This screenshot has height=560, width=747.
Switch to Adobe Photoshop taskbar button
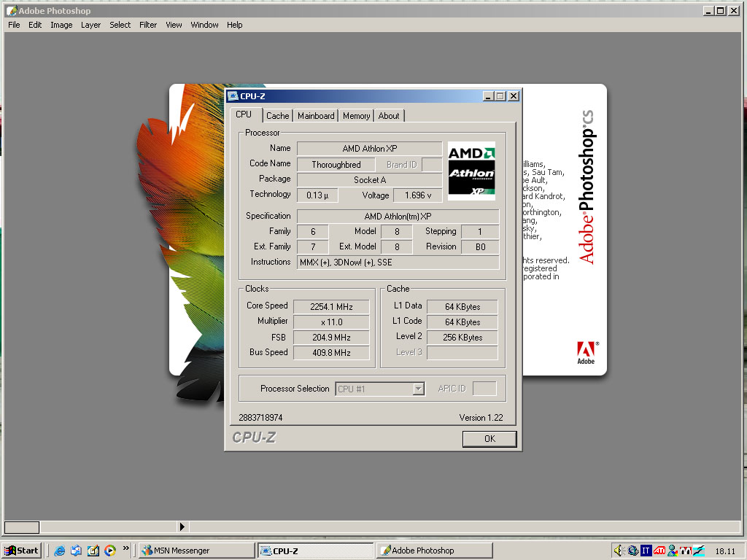pos(435,551)
